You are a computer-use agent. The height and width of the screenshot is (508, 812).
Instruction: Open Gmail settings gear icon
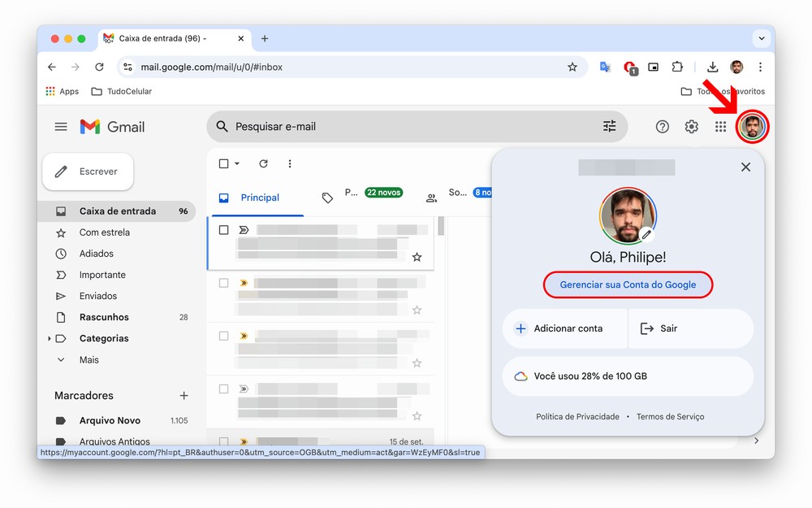tap(691, 127)
